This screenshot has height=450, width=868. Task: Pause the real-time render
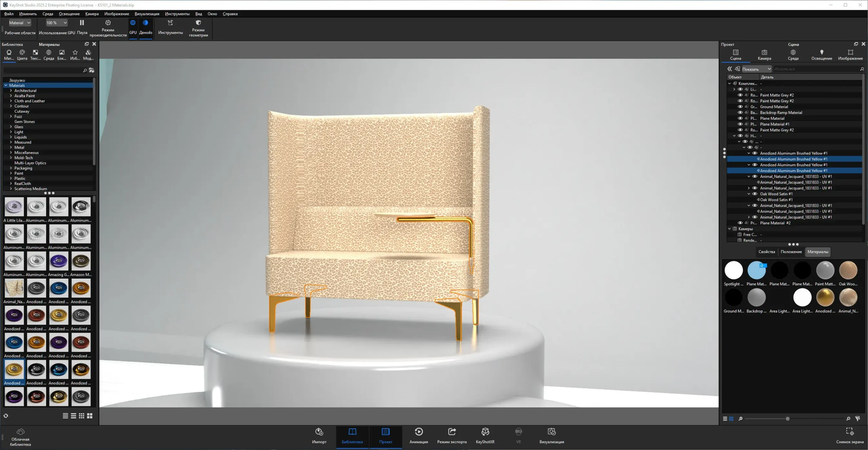click(82, 23)
